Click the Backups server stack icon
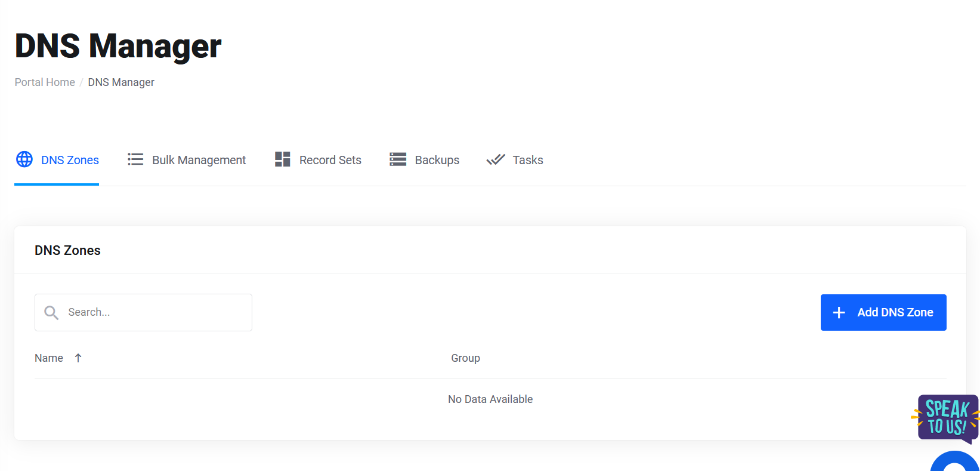 pos(398,159)
